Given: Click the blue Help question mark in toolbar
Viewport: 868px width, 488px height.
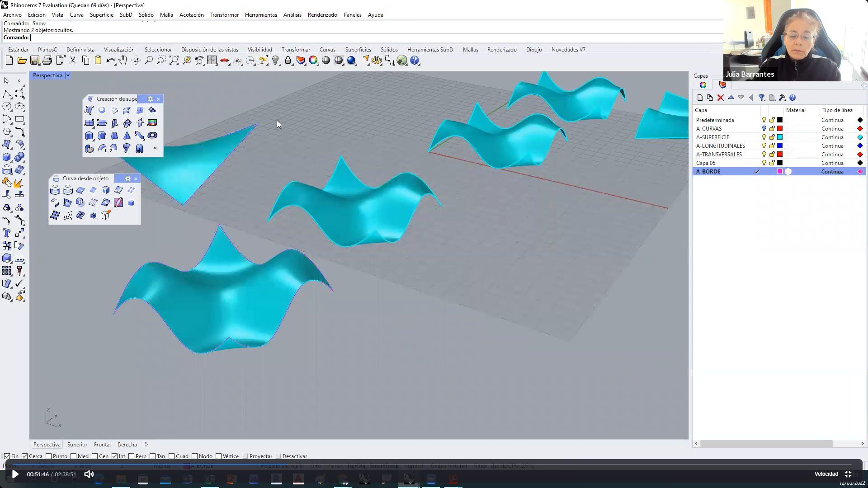Looking at the screenshot, I should tap(415, 61).
